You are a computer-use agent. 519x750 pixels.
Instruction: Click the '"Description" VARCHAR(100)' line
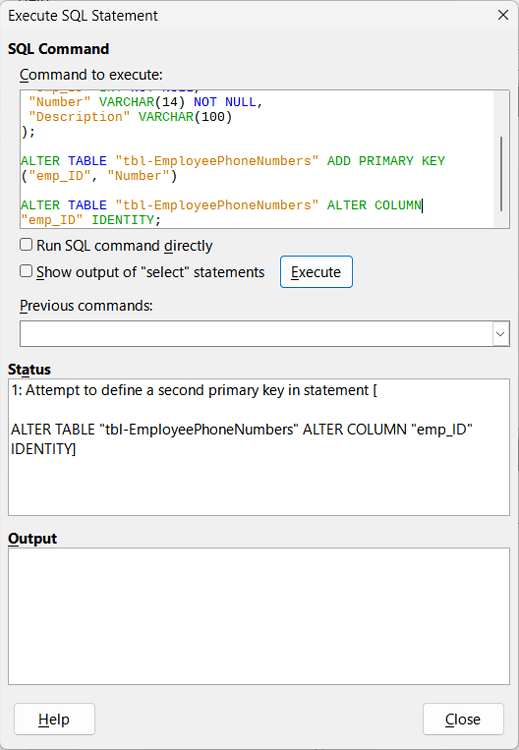pos(130,117)
